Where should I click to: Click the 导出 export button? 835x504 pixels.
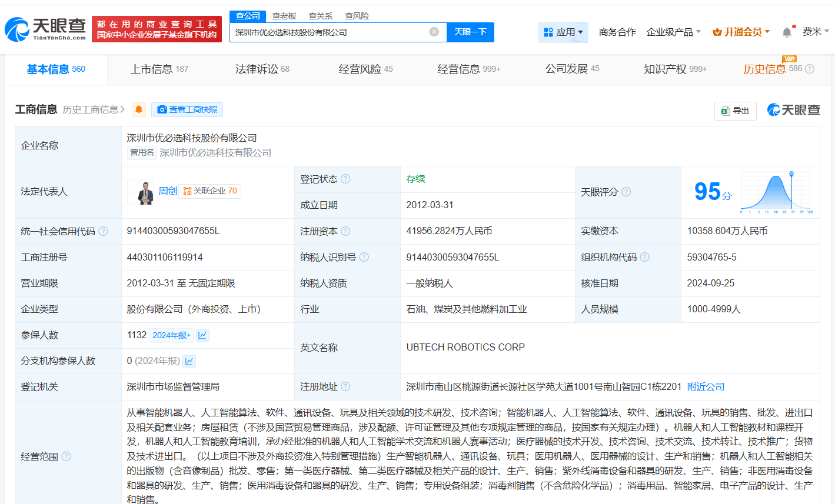735,111
